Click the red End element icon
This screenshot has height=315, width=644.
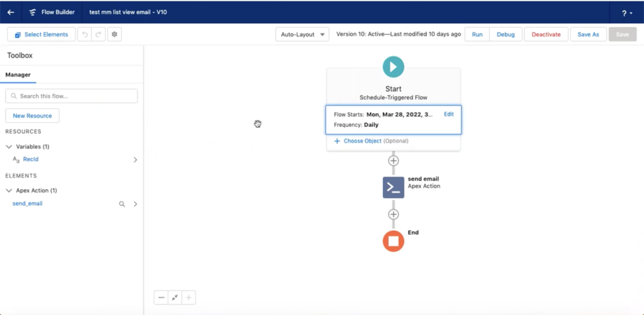point(393,241)
